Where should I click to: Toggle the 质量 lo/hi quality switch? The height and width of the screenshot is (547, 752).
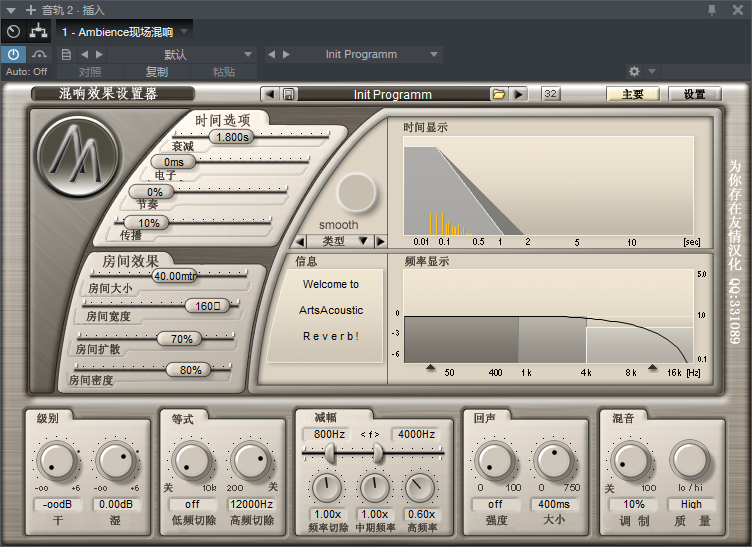(690, 460)
